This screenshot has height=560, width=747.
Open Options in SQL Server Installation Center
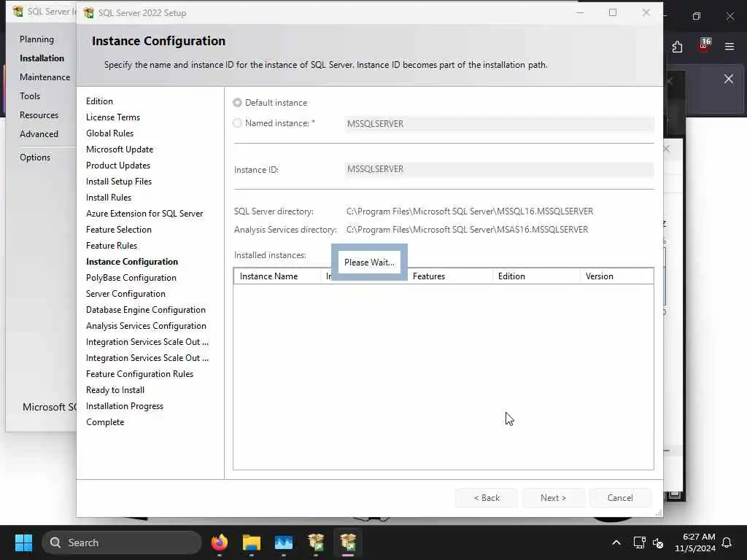(35, 157)
